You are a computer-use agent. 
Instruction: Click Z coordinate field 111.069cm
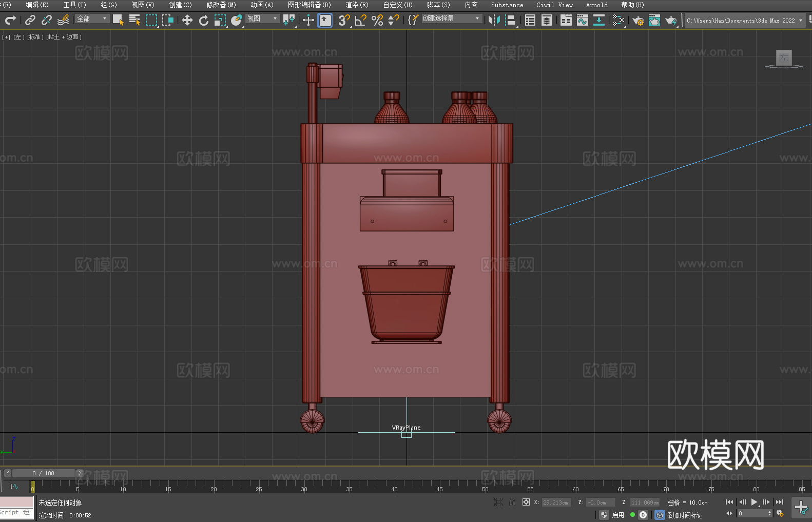pyautogui.click(x=645, y=502)
